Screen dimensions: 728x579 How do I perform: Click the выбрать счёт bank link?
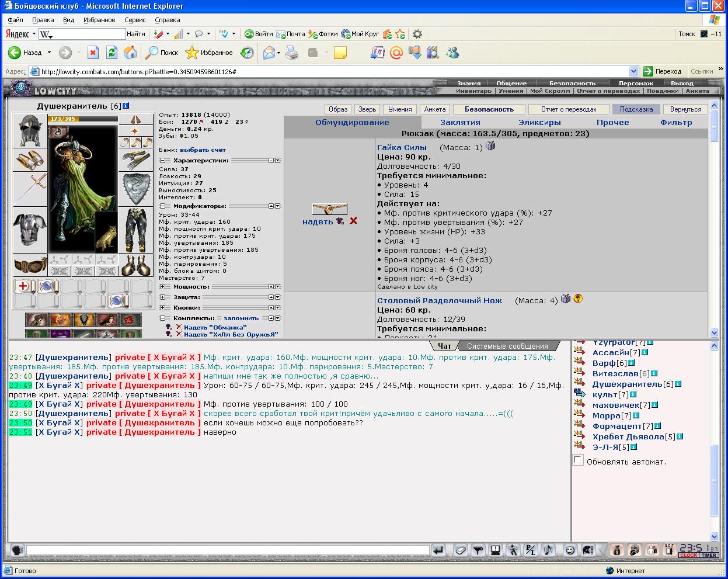[x=203, y=150]
